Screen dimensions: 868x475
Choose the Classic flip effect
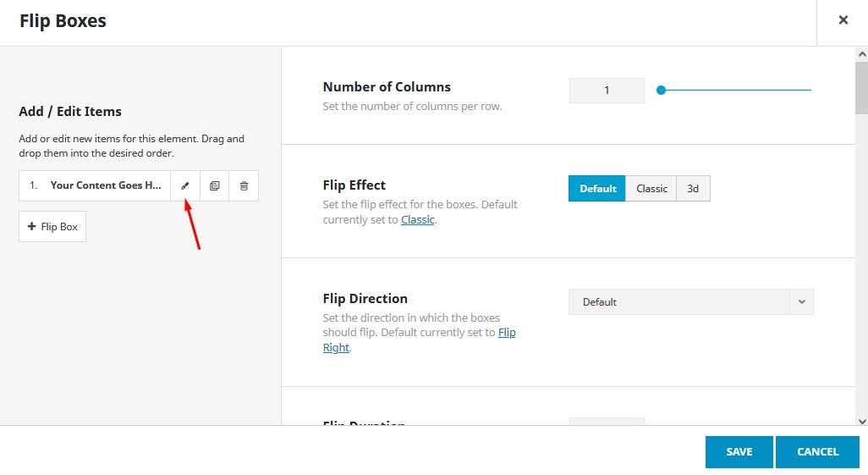tap(651, 189)
